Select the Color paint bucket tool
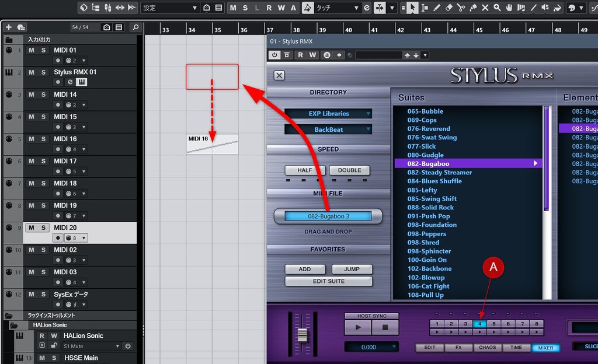 tap(558, 8)
